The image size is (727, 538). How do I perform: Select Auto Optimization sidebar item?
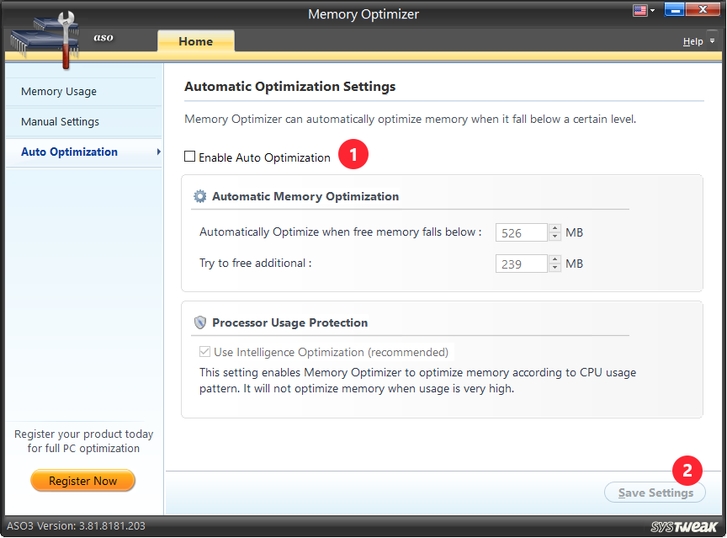84,152
